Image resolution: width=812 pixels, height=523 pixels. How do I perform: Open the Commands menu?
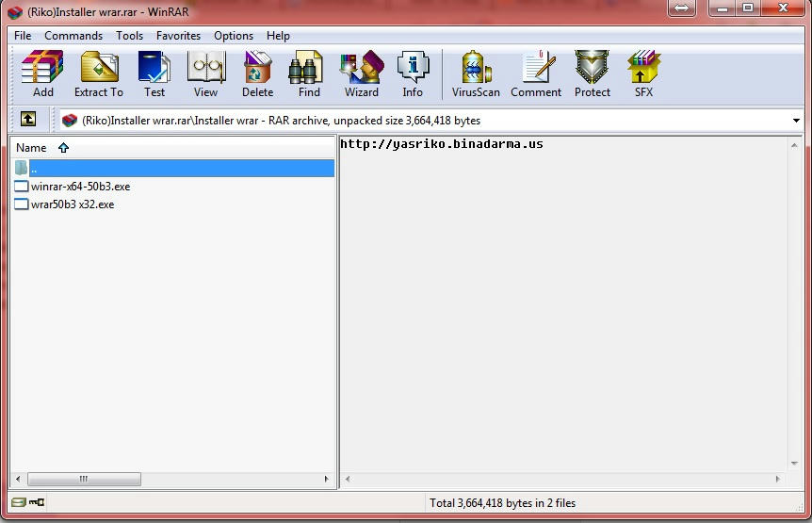tap(73, 36)
